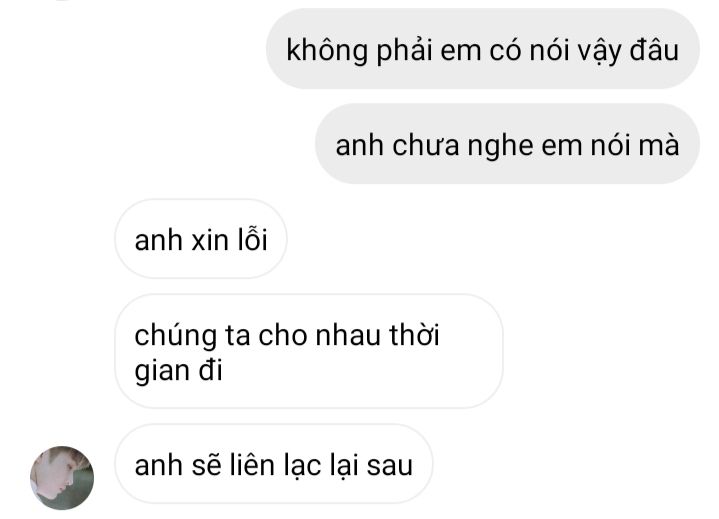
Task: Click the word 'liên' in the last message
Action: pos(251,464)
